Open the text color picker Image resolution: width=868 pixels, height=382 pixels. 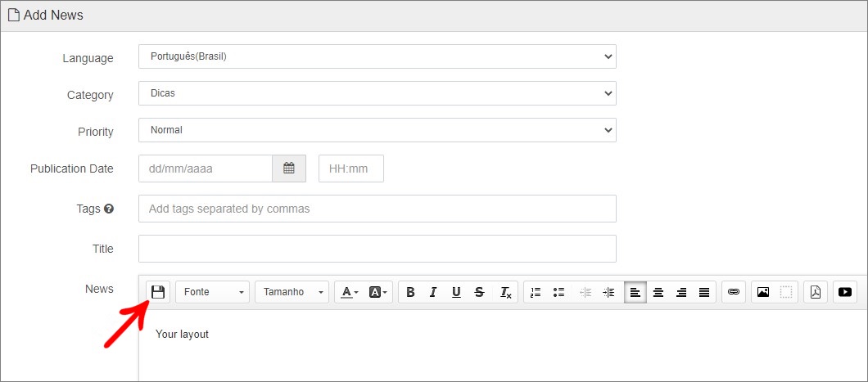pyautogui.click(x=350, y=293)
